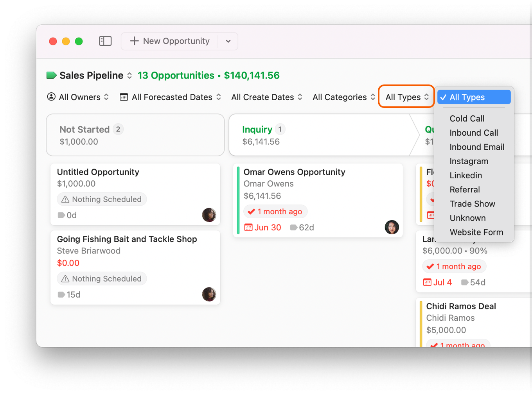Expand the chevron next to New Opportunity

pos(228,41)
